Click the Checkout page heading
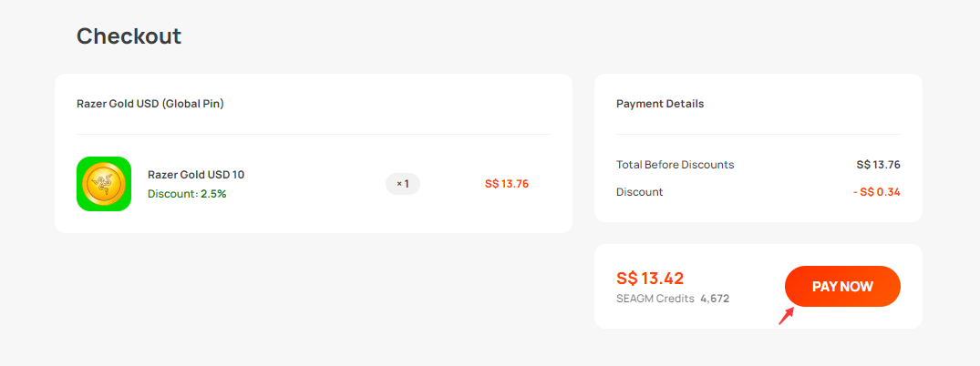Screen dimensions: 980x366 [129, 36]
